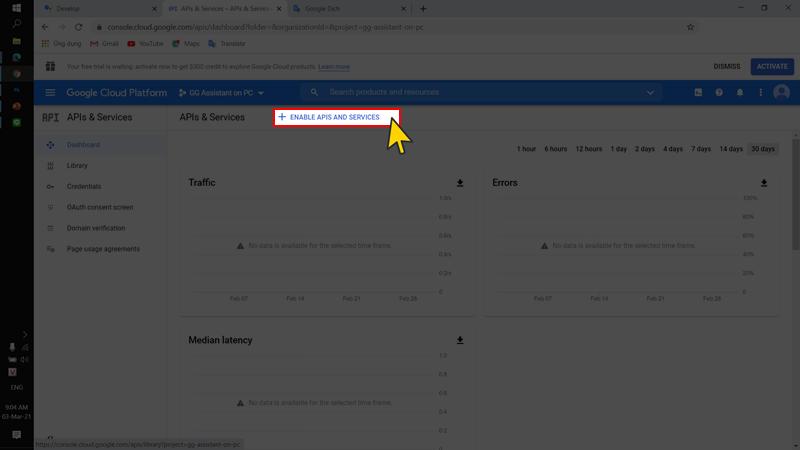Image resolution: width=800 pixels, height=450 pixels.
Task: Click the Search products and resources field
Action: (x=480, y=92)
